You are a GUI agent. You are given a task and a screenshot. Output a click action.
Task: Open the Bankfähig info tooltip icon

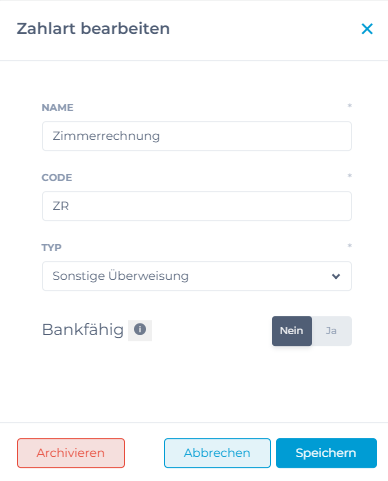coord(140,329)
